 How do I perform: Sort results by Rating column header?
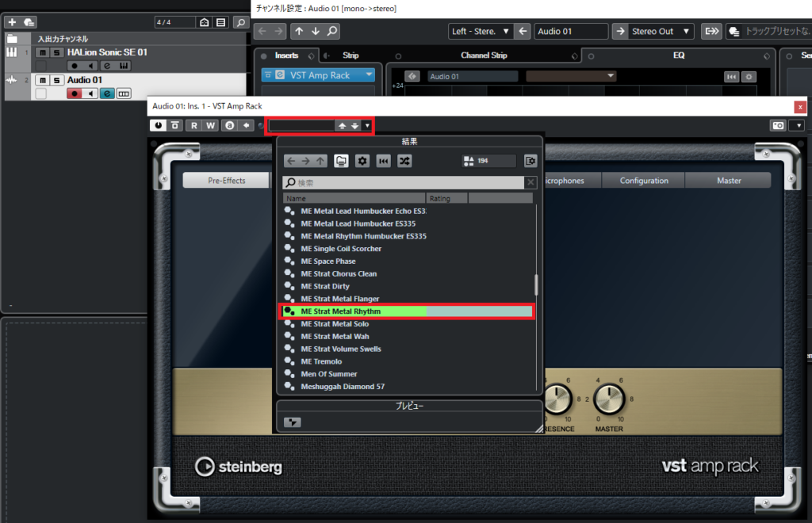pyautogui.click(x=447, y=198)
